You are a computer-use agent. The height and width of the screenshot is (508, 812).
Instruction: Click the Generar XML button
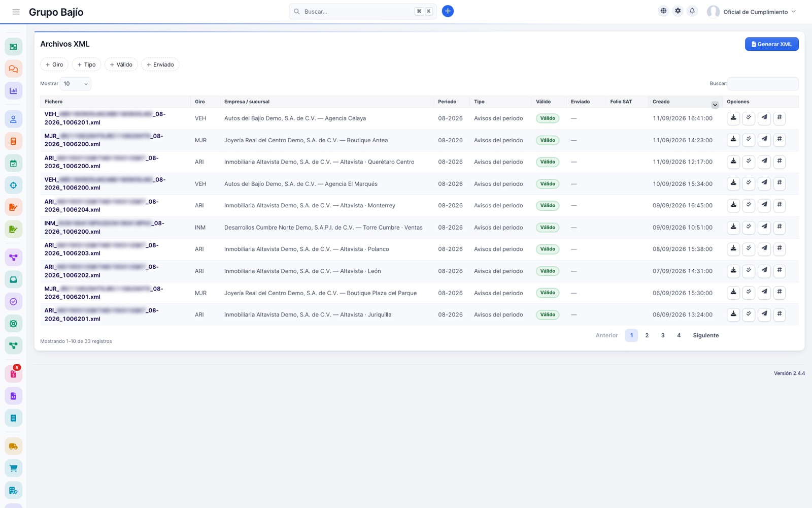click(x=771, y=44)
